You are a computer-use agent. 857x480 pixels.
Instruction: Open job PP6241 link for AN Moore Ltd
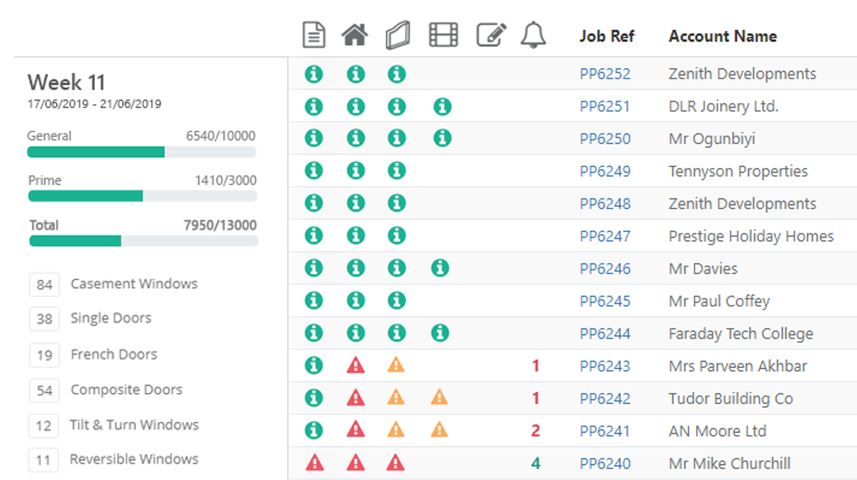[605, 431]
